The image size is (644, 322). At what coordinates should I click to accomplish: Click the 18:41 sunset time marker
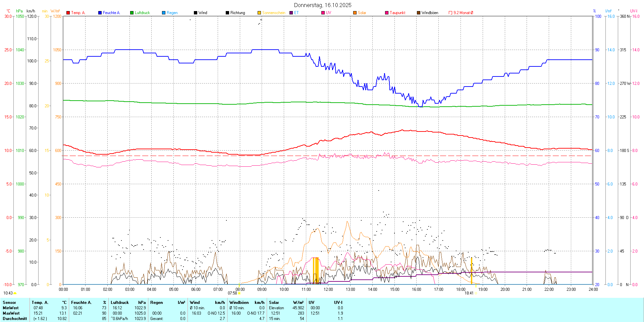[469, 293]
